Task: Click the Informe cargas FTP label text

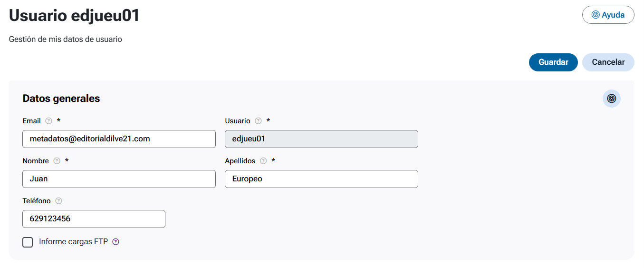Action: coord(73,242)
